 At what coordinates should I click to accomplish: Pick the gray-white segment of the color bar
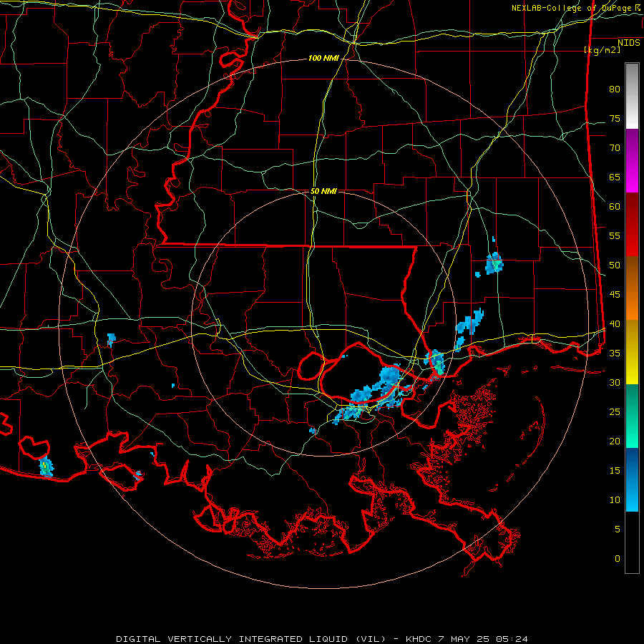click(x=632, y=96)
